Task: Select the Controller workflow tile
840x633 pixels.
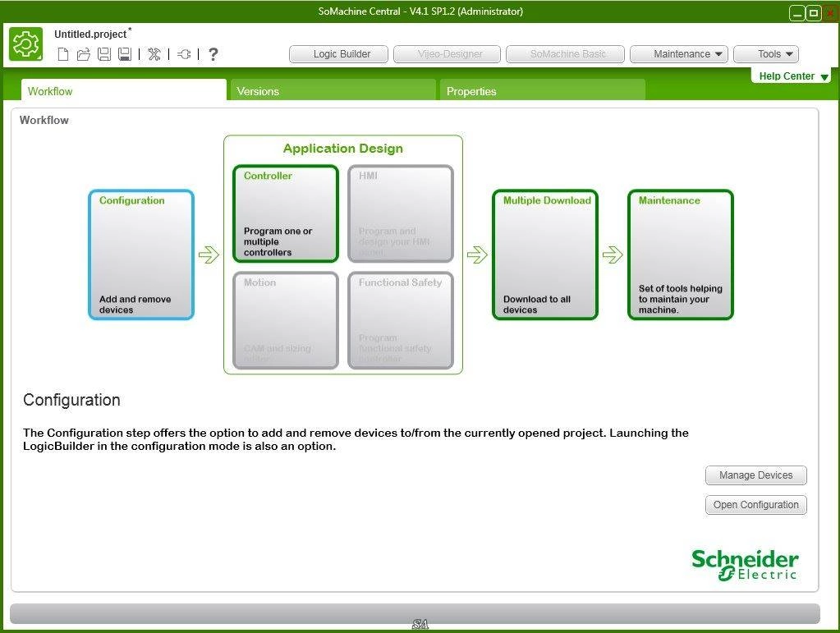Action: pos(286,213)
